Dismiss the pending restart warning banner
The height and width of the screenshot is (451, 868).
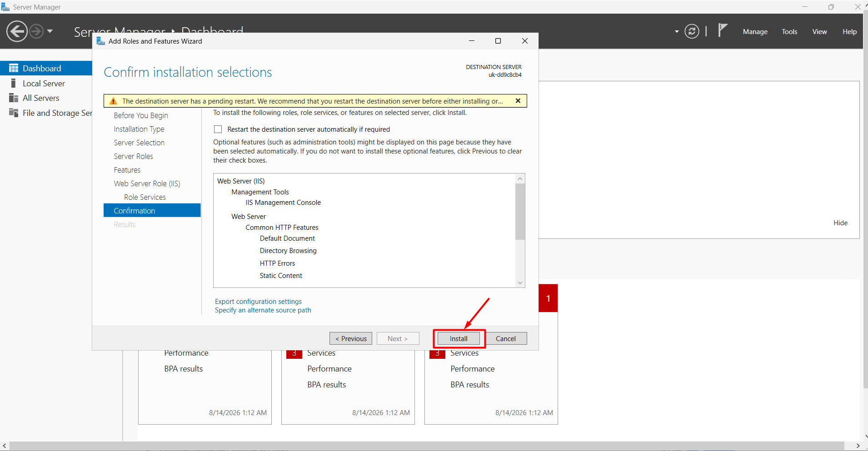[x=518, y=101]
